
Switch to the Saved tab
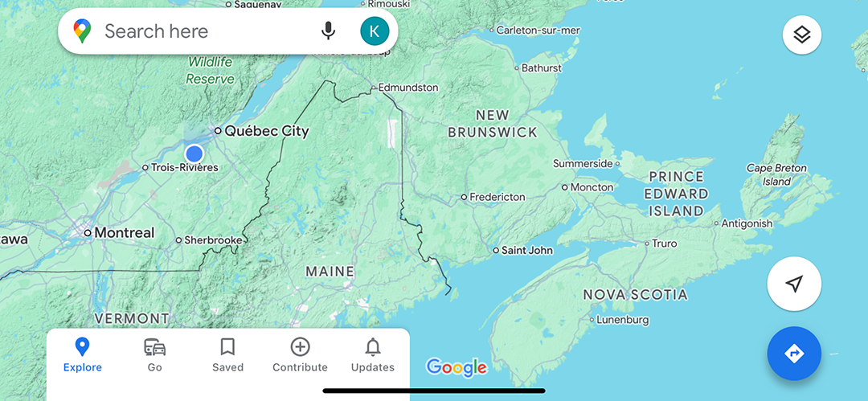227,354
